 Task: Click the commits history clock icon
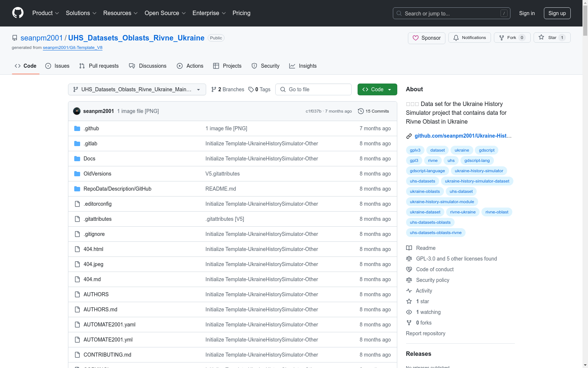pos(361,111)
